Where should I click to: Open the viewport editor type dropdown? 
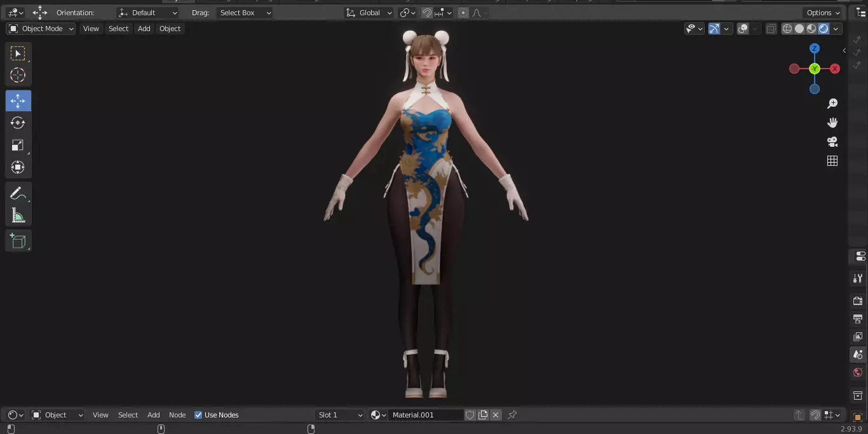coord(15,13)
